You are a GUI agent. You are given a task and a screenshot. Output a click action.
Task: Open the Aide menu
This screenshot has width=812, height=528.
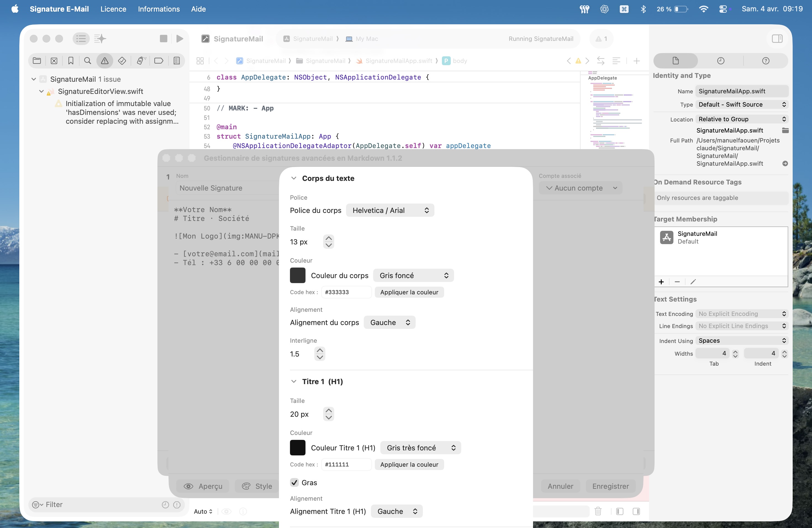pyautogui.click(x=198, y=9)
